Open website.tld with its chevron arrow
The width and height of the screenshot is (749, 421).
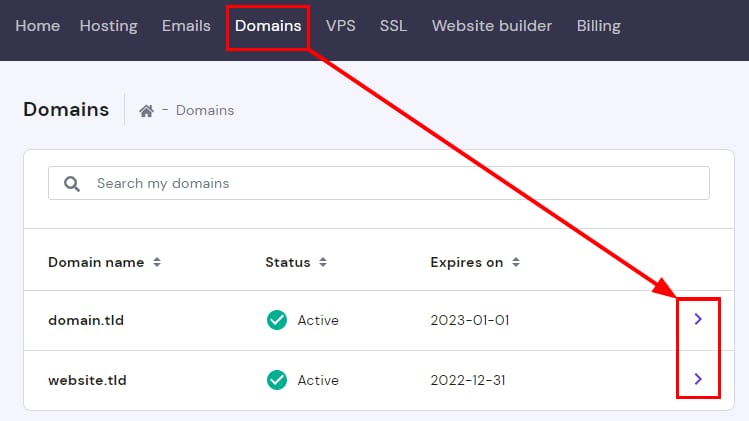coord(698,379)
